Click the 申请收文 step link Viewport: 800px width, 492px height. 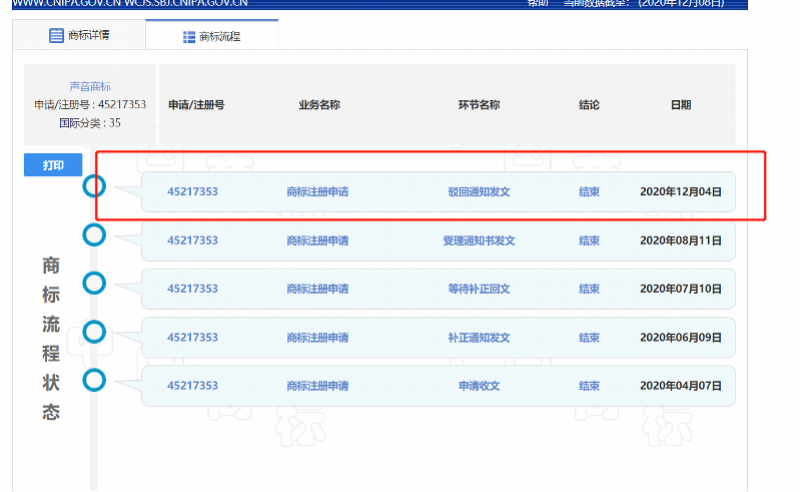478,386
